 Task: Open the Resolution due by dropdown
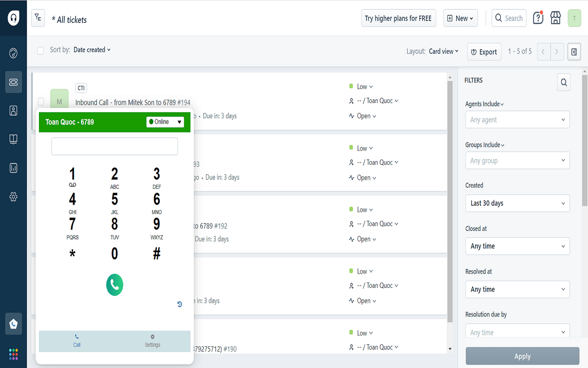point(518,331)
